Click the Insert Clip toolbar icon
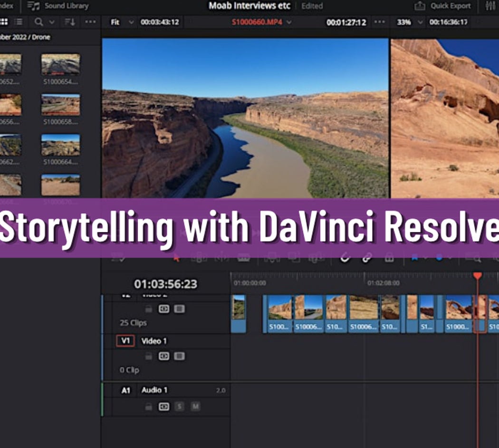The width and height of the screenshot is (499, 448). [272, 258]
